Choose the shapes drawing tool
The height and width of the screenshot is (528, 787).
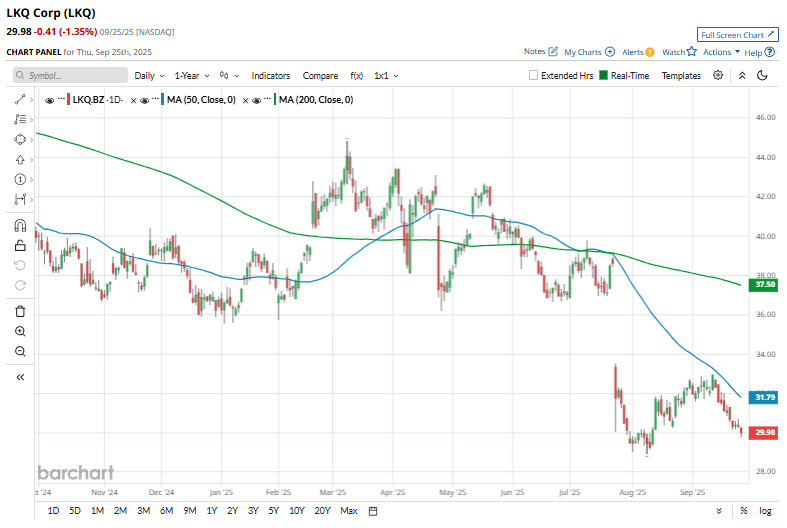[x=20, y=140]
